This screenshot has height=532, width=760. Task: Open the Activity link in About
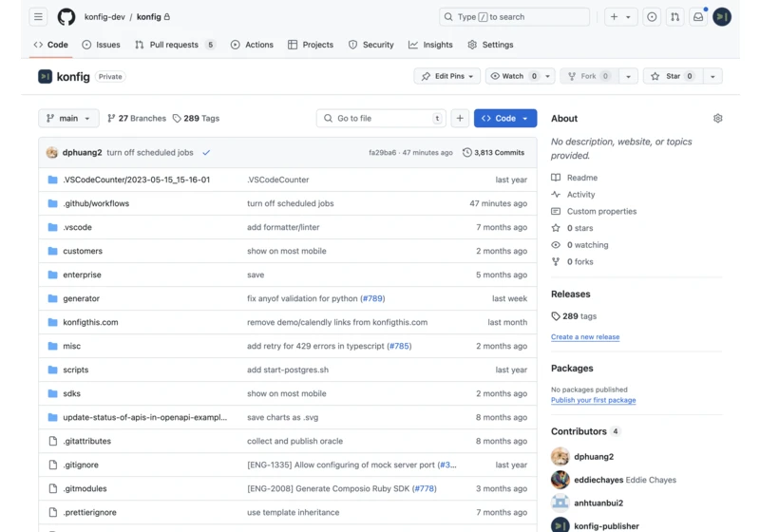point(573,195)
